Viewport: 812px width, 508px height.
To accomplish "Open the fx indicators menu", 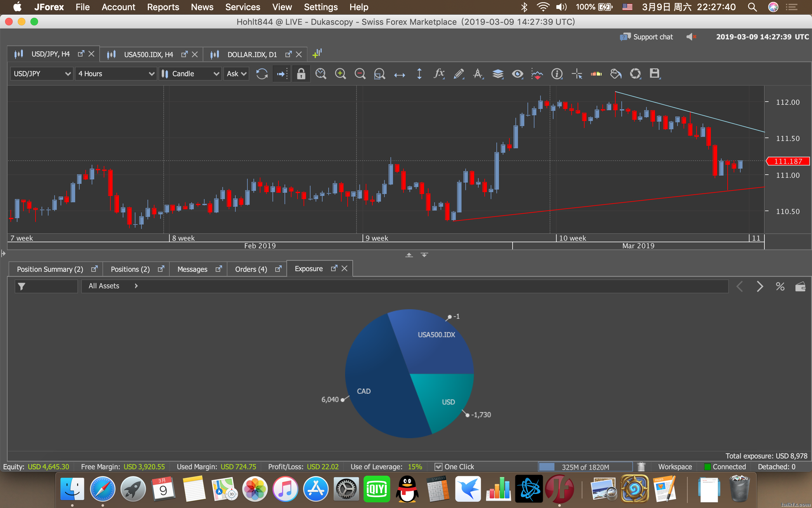I will point(439,74).
